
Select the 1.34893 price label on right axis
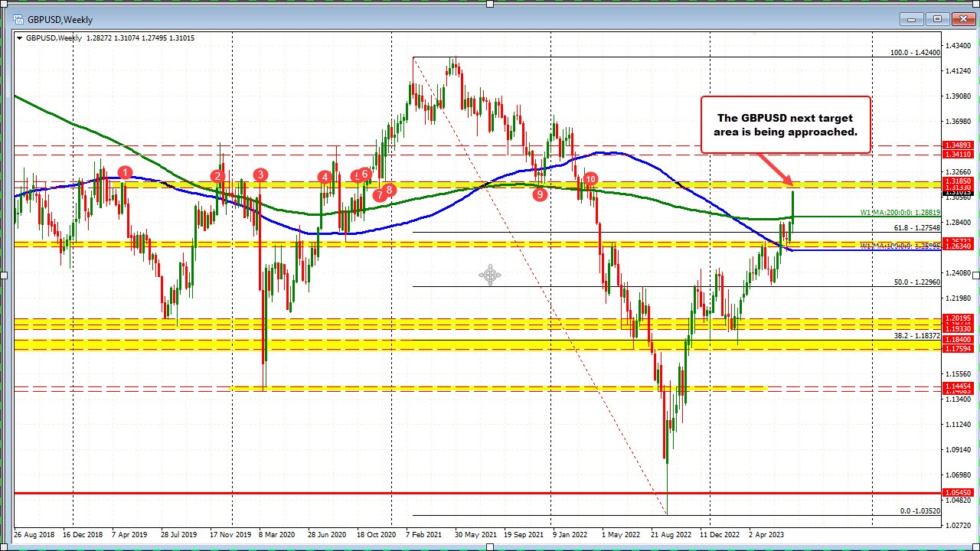point(959,144)
